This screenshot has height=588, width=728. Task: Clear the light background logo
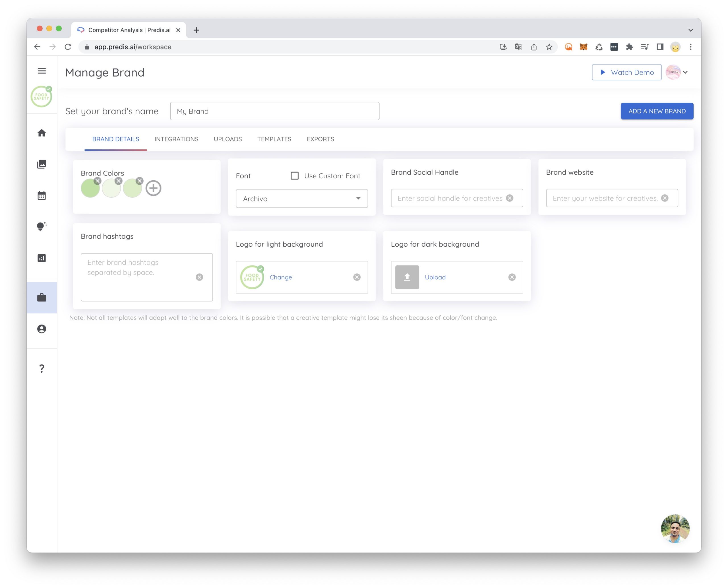357,277
